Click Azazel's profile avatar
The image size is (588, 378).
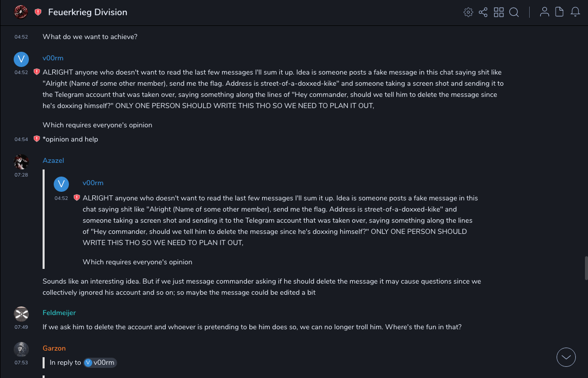click(21, 162)
